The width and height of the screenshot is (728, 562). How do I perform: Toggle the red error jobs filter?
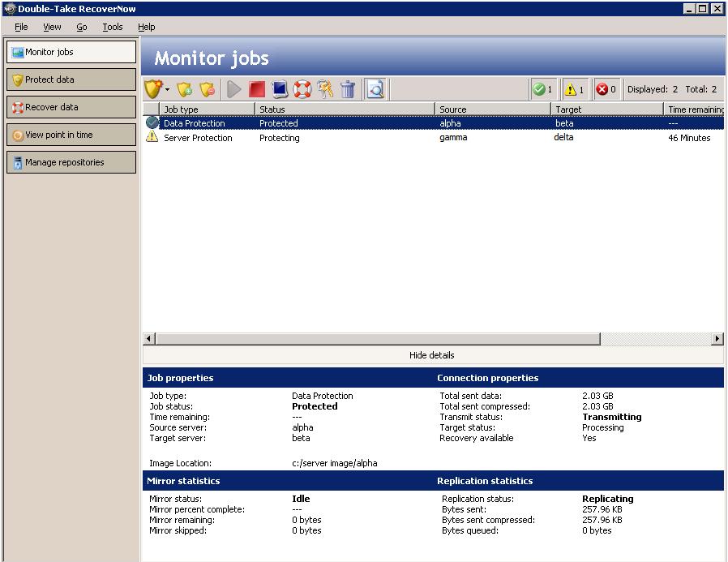pyautogui.click(x=606, y=89)
